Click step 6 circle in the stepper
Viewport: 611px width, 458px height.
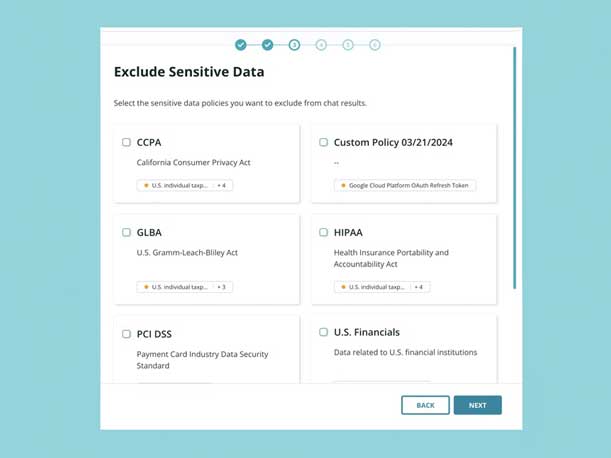click(375, 45)
